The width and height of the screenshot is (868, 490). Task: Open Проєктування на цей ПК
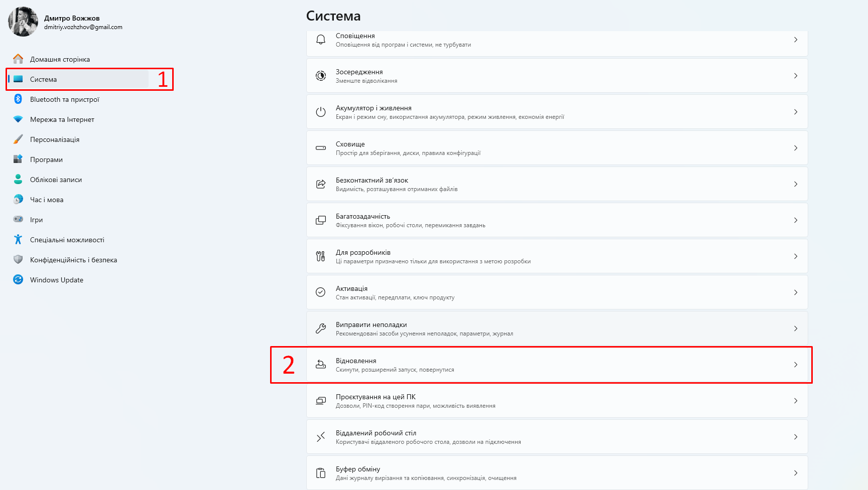[x=552, y=401]
